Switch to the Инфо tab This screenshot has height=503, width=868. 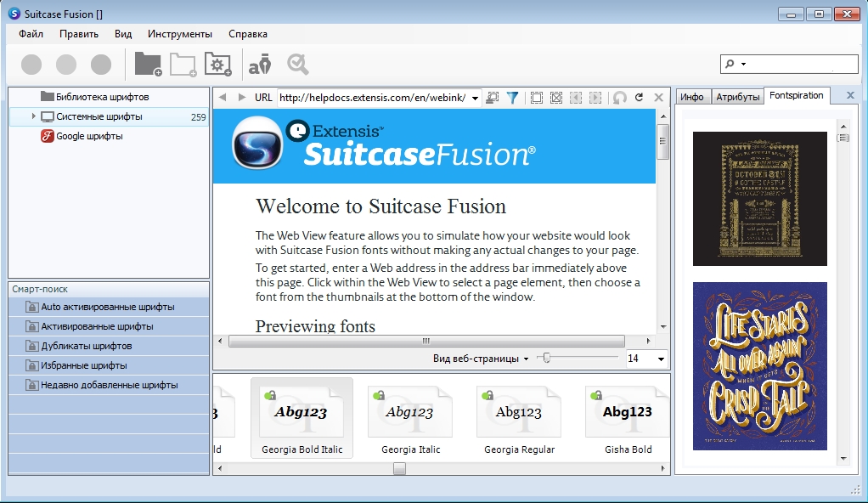(x=692, y=97)
